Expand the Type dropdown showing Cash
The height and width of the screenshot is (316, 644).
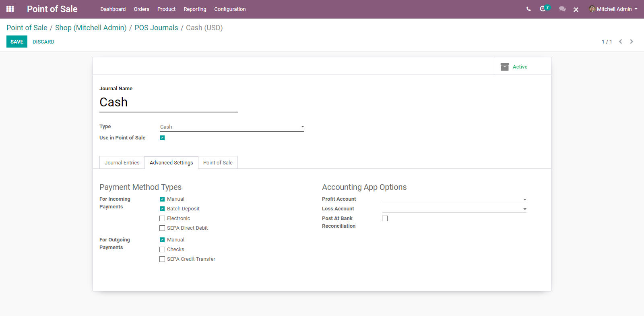tap(232, 127)
